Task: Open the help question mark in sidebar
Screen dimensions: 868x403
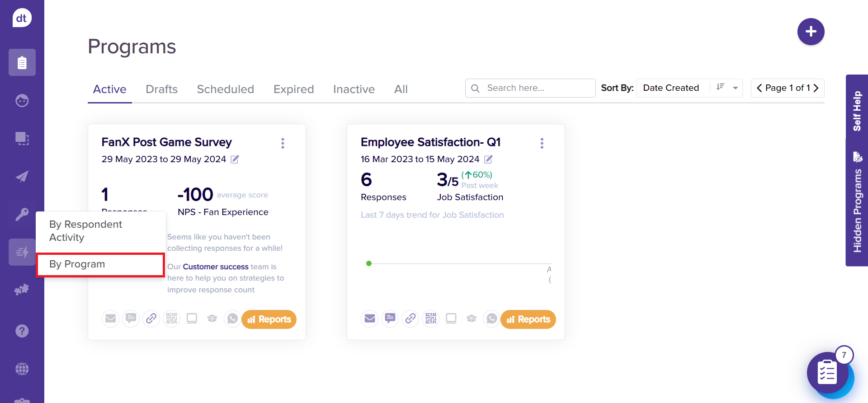Action: coord(22,331)
